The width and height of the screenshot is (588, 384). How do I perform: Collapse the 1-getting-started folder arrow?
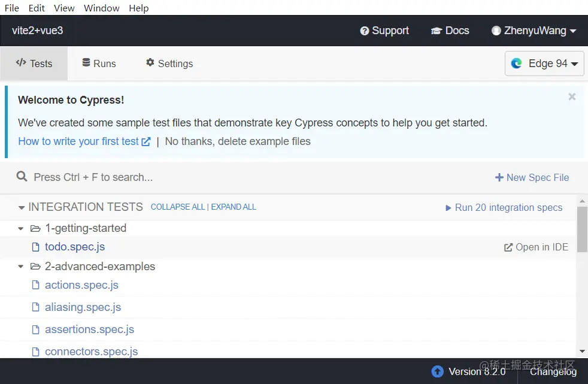pos(21,228)
